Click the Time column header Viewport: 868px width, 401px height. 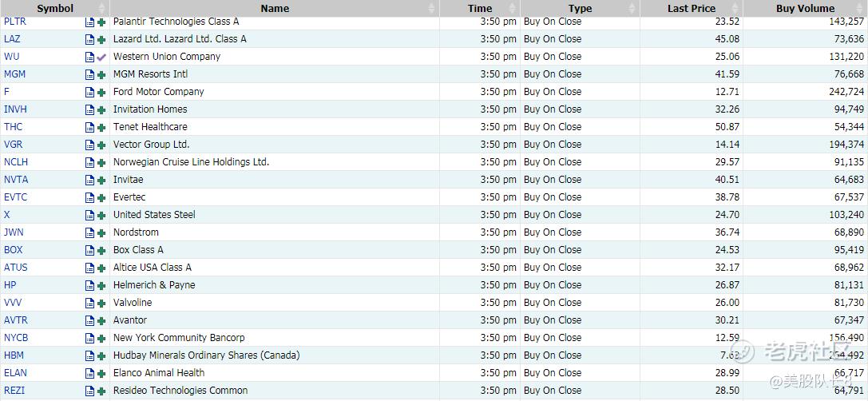(x=480, y=8)
